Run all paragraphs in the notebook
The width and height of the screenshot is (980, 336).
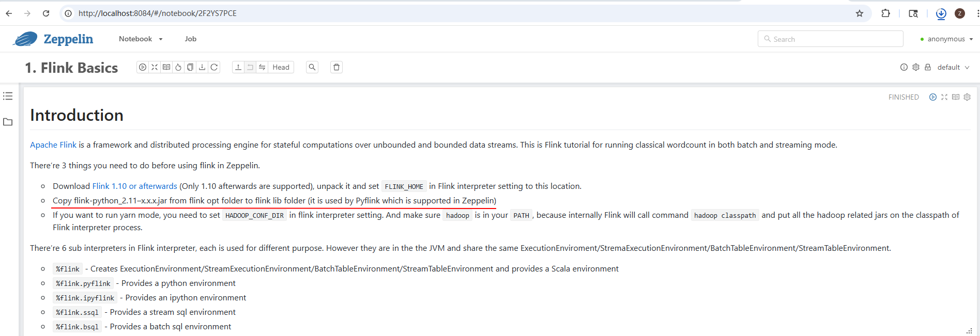(143, 67)
